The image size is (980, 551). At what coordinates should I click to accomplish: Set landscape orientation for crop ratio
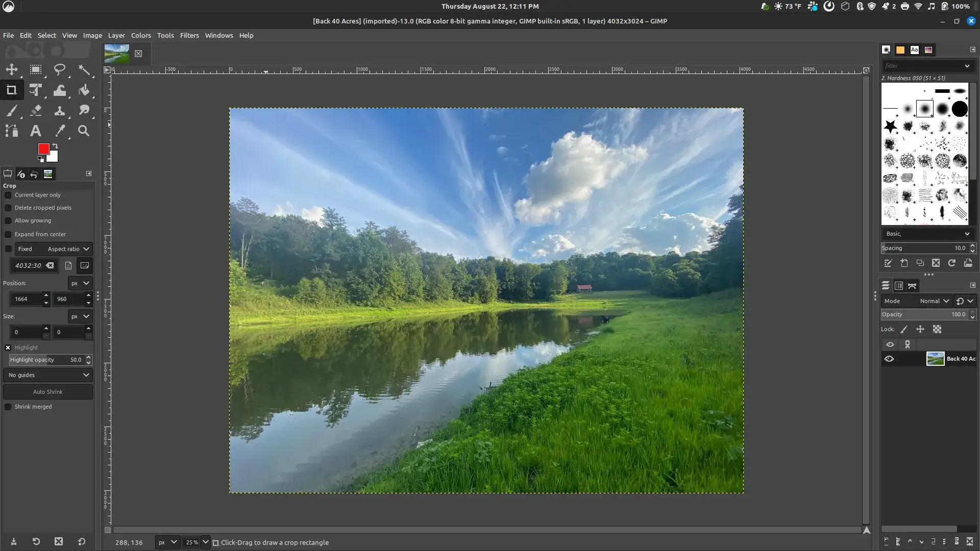(x=85, y=265)
